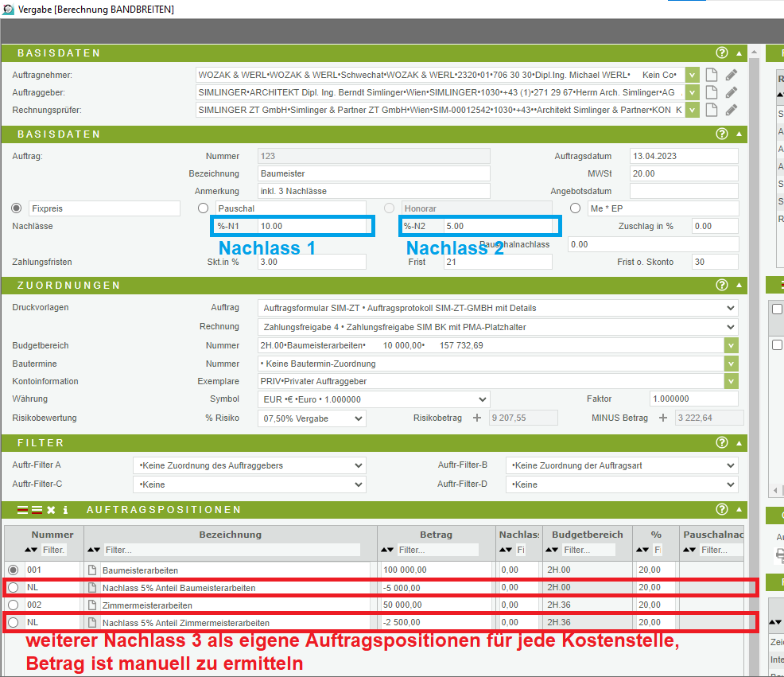Select the Me * EP radio button
This screenshot has height=677, width=784.
tap(575, 208)
